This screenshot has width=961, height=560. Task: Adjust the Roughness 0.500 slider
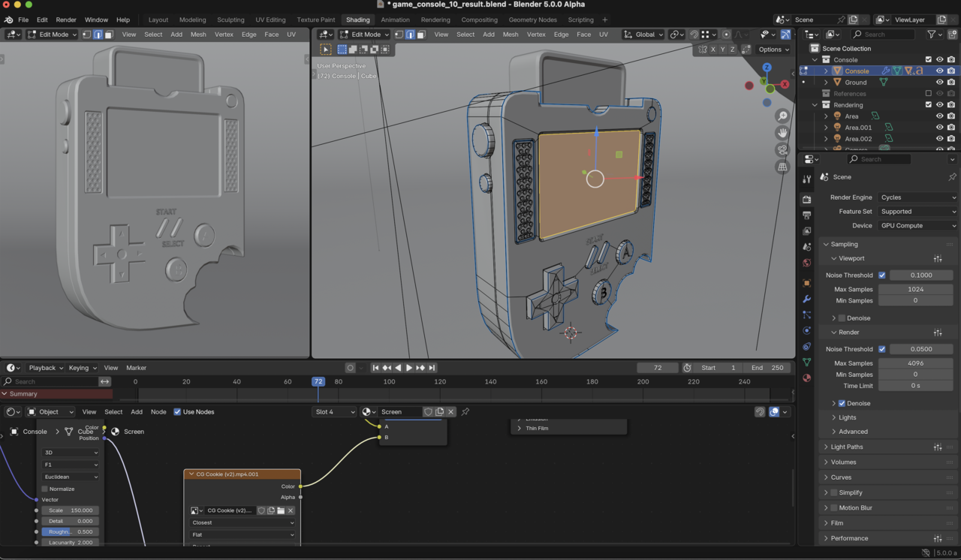[71, 531]
